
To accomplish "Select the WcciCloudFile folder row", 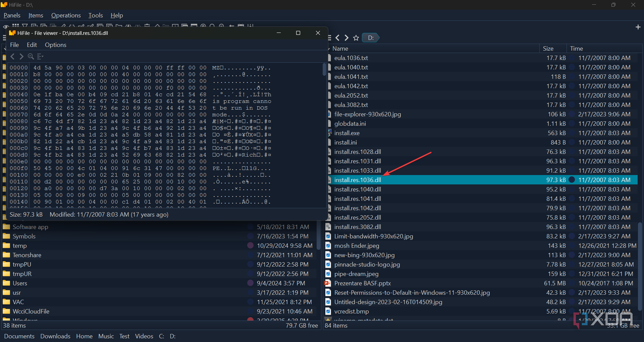I will [x=160, y=311].
